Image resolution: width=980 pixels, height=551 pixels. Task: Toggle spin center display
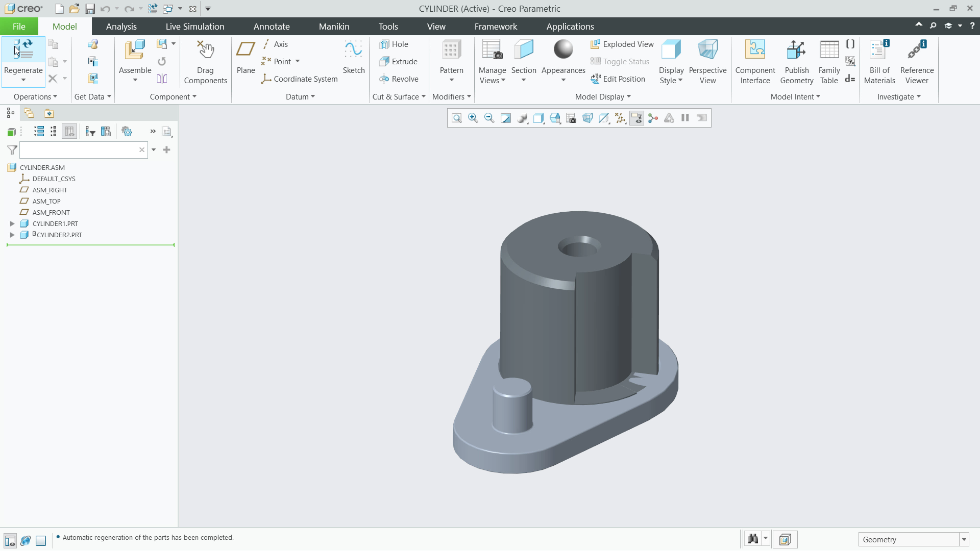pos(653,118)
